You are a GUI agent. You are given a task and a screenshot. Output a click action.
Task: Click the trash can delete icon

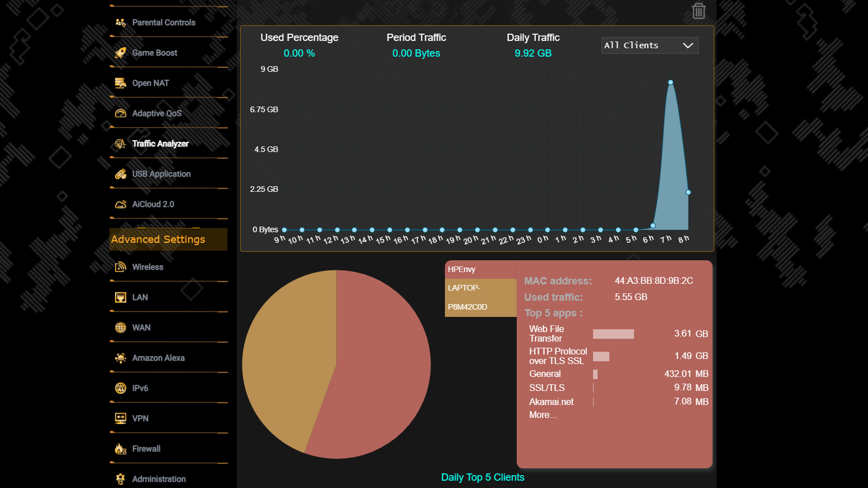pyautogui.click(x=698, y=11)
